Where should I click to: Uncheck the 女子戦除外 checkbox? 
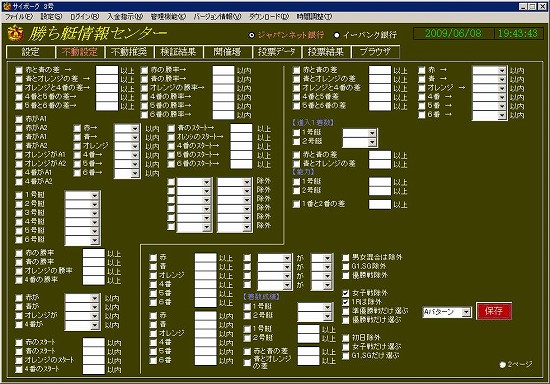pos(346,293)
